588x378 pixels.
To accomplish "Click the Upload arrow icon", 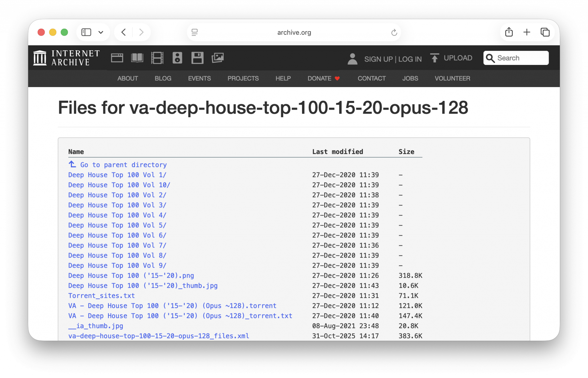I will point(434,58).
